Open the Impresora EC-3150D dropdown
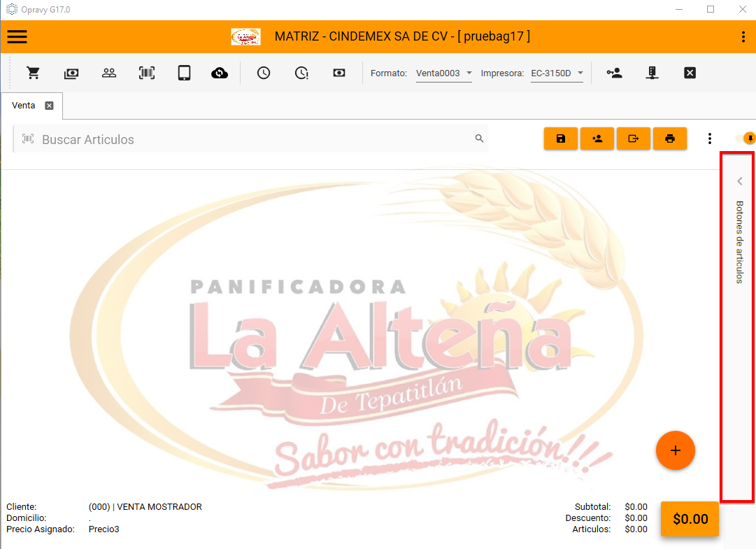This screenshot has width=756, height=549. 557,73
